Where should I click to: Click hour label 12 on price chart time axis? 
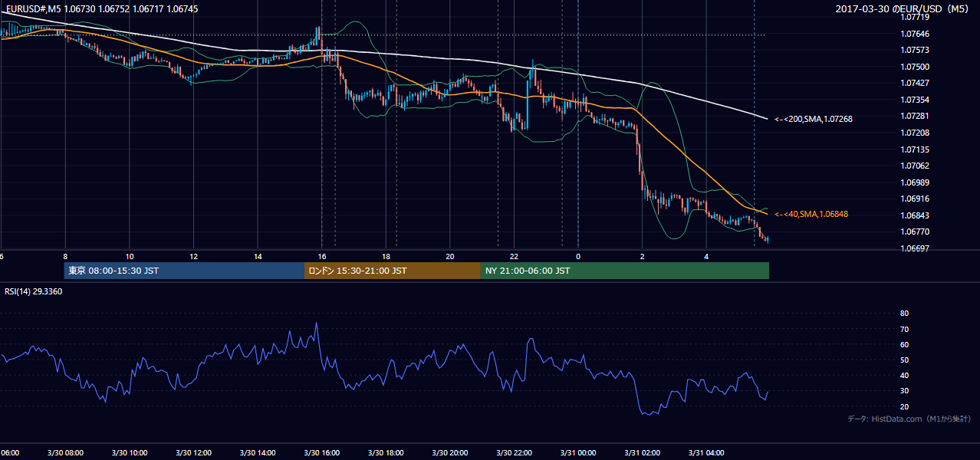[x=193, y=256]
